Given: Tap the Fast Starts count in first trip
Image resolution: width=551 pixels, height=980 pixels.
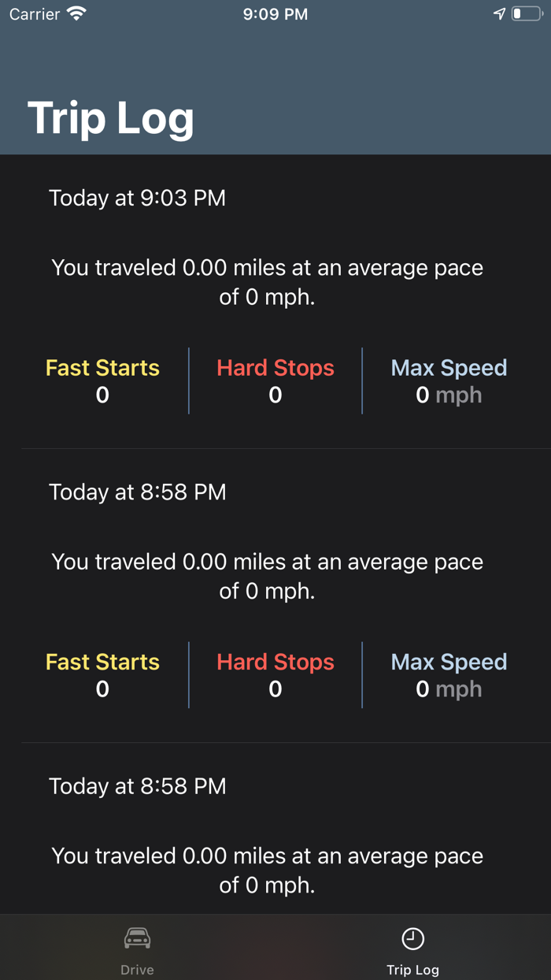Looking at the screenshot, I should pyautogui.click(x=102, y=395).
